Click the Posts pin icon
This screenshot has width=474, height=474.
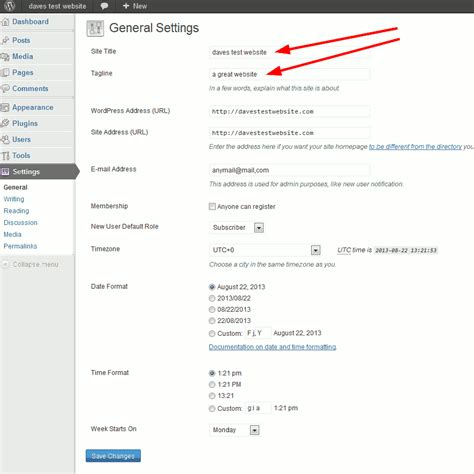pos(5,41)
